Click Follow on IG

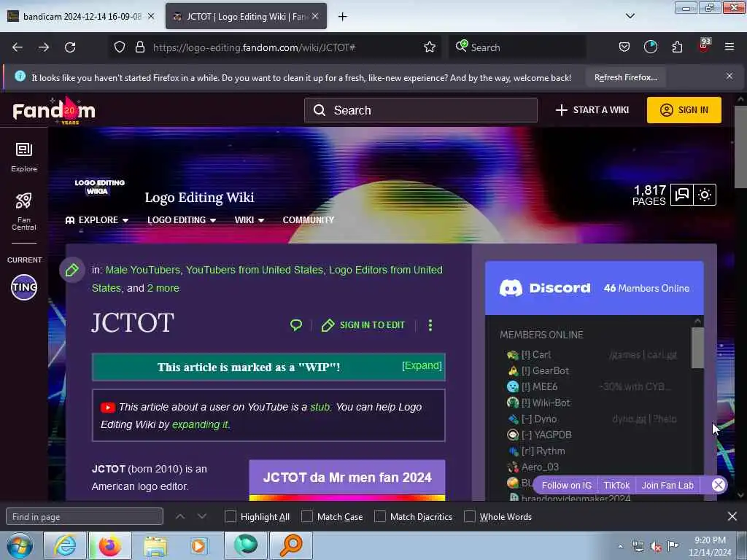coord(566,485)
